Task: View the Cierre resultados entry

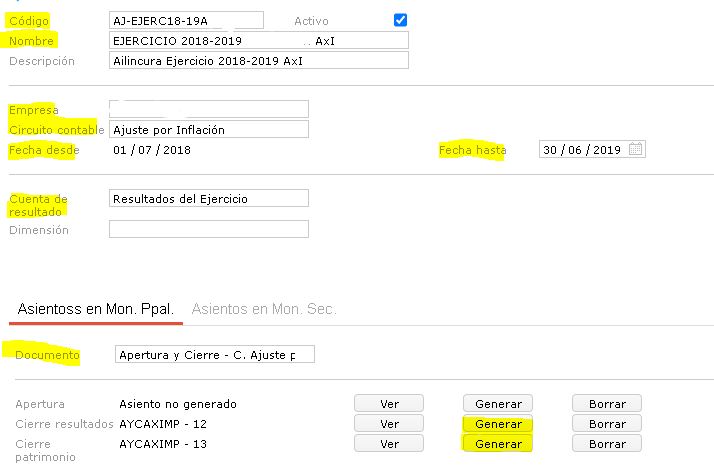Action: (389, 424)
